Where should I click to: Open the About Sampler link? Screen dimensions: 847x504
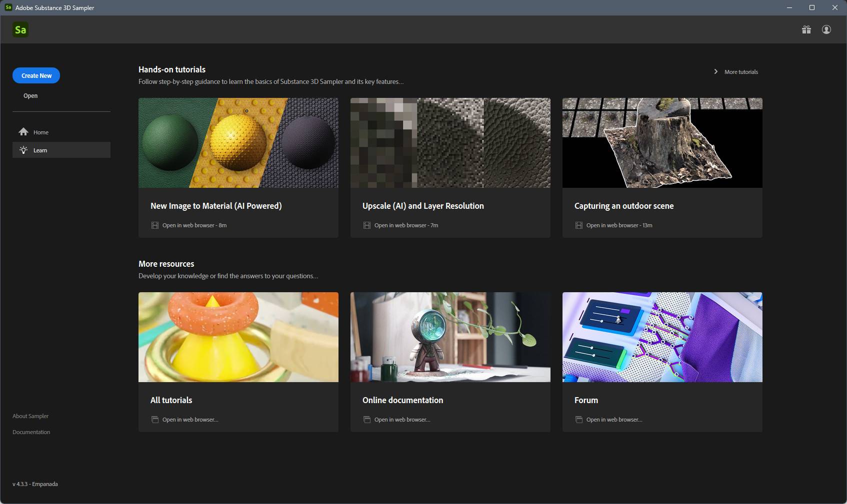tap(30, 416)
